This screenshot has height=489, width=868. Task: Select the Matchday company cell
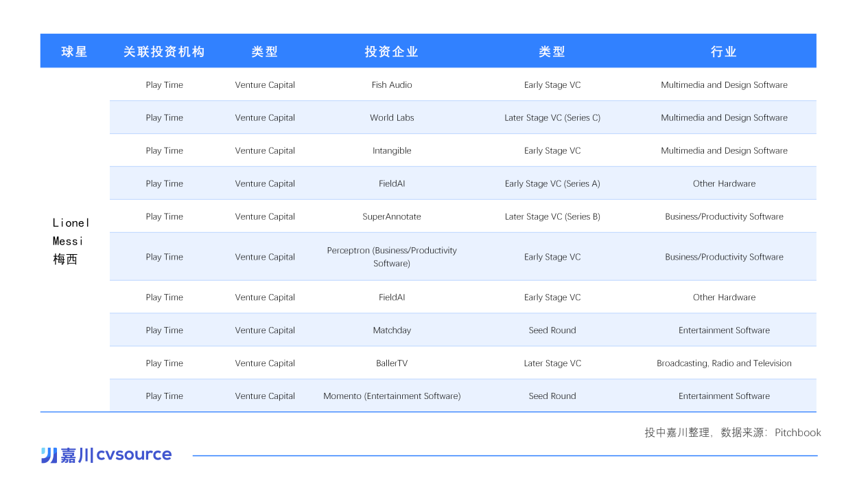392,330
